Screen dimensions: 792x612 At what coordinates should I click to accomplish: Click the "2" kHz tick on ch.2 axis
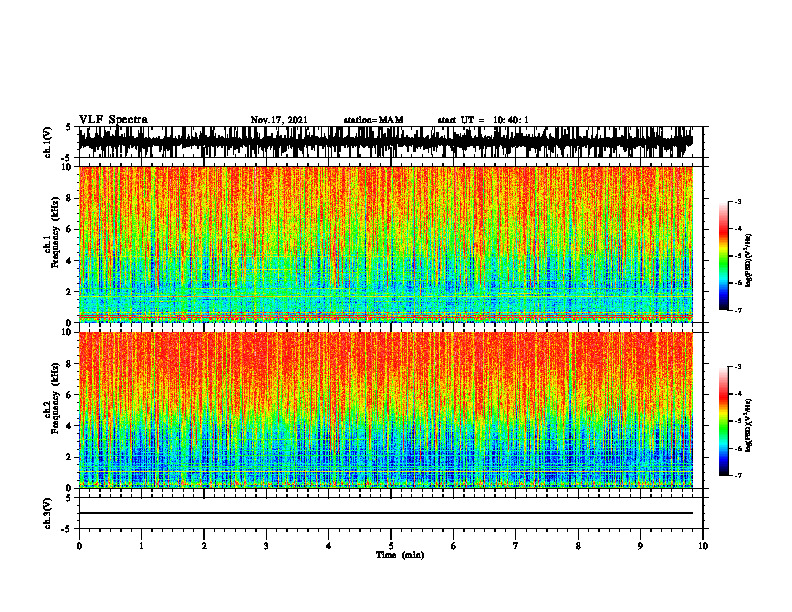(69, 457)
